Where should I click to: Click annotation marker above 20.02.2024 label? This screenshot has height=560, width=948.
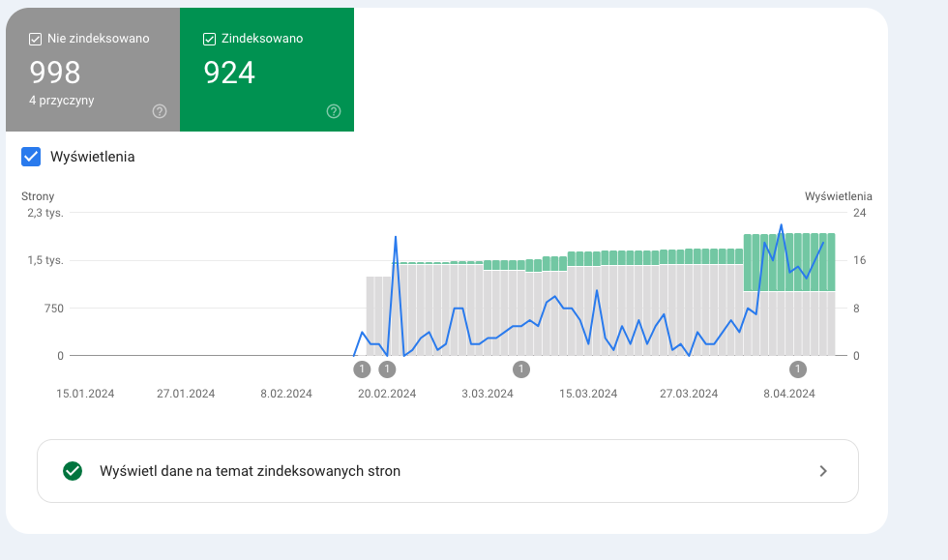(387, 368)
